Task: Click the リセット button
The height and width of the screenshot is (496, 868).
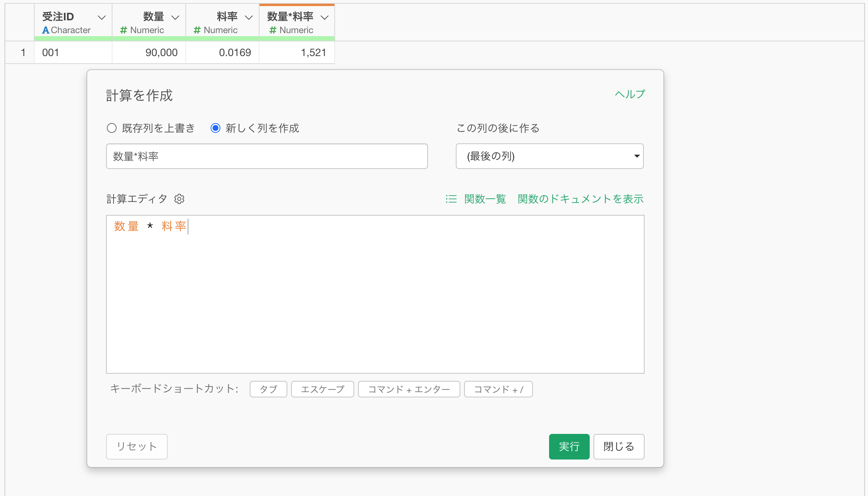Action: [137, 446]
